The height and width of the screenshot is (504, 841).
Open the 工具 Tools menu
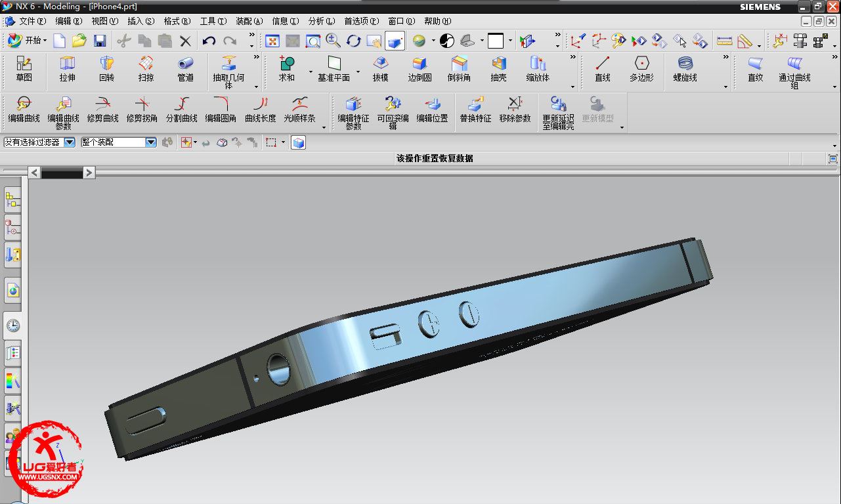(213, 21)
